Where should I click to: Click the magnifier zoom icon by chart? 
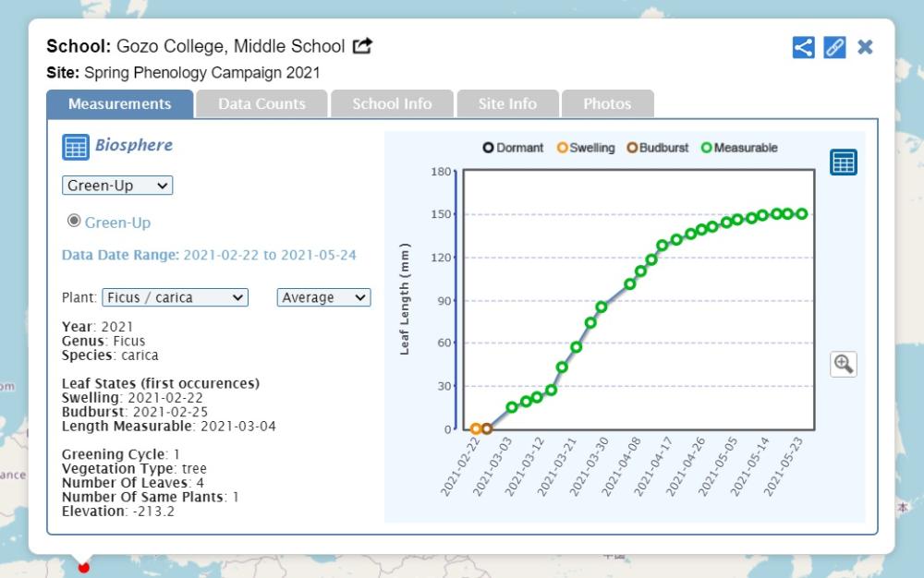click(843, 364)
